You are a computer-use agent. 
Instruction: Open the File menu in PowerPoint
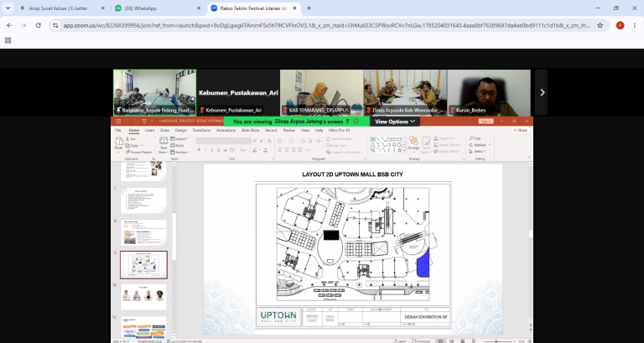(x=118, y=130)
